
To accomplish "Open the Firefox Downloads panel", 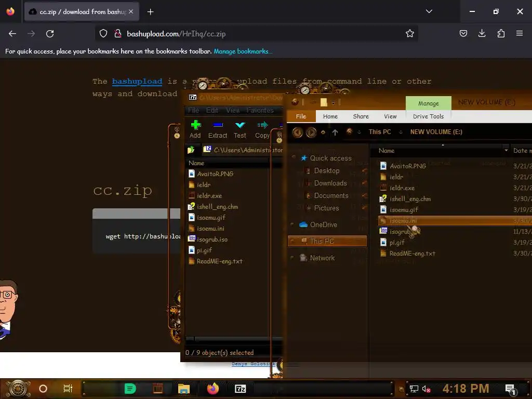I will coord(482,33).
